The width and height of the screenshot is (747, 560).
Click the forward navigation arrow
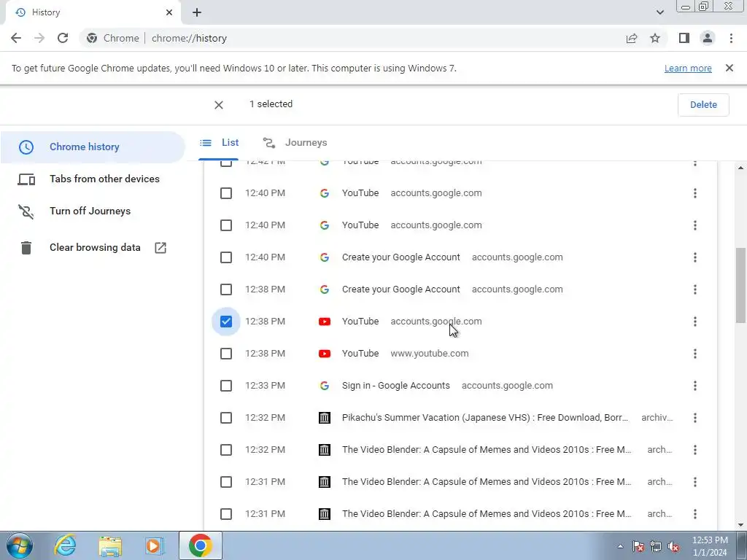point(39,38)
